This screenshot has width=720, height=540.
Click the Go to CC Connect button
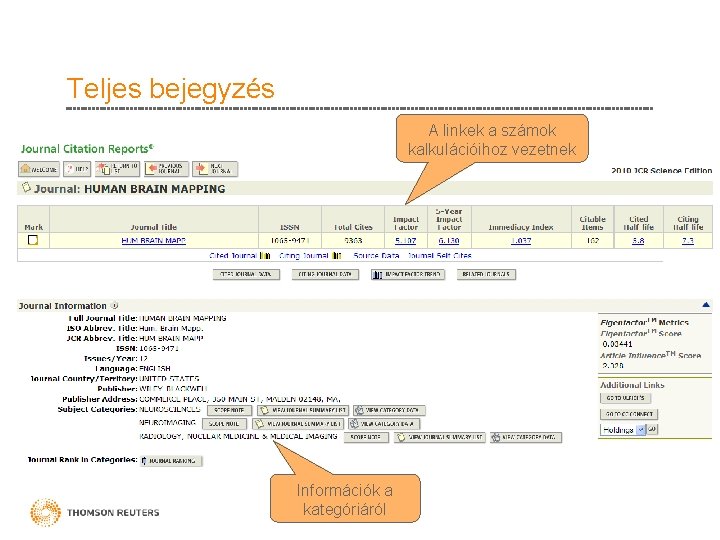(629, 414)
